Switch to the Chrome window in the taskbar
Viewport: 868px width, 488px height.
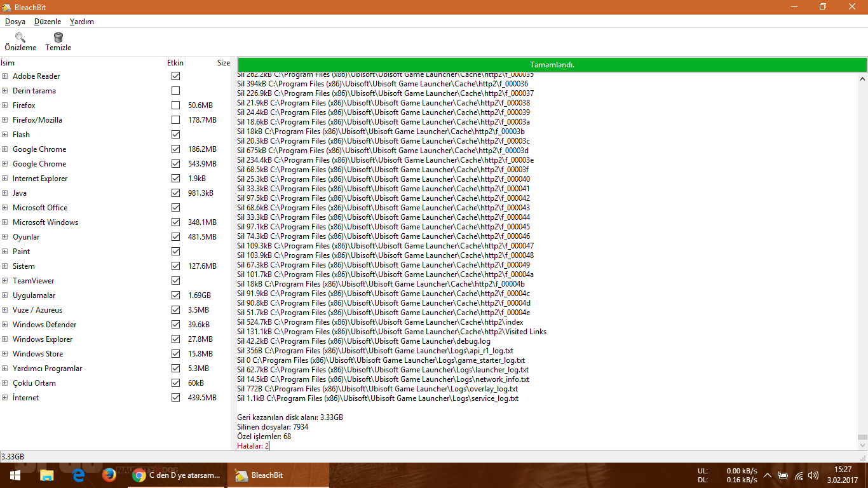click(x=177, y=475)
